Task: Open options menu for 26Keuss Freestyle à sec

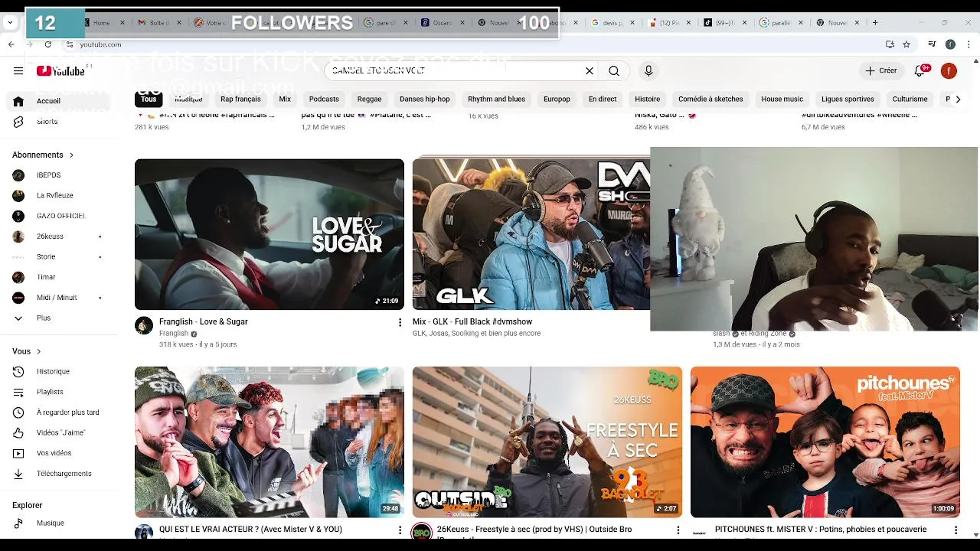Action: (x=678, y=530)
